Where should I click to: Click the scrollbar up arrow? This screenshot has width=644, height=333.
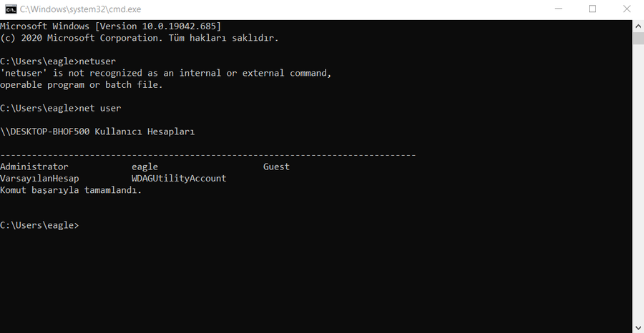638,24
